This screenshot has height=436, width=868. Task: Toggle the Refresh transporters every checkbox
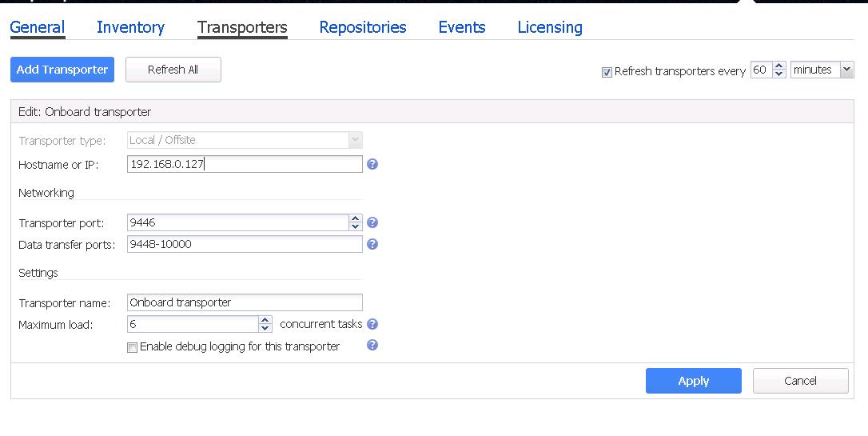(x=607, y=73)
